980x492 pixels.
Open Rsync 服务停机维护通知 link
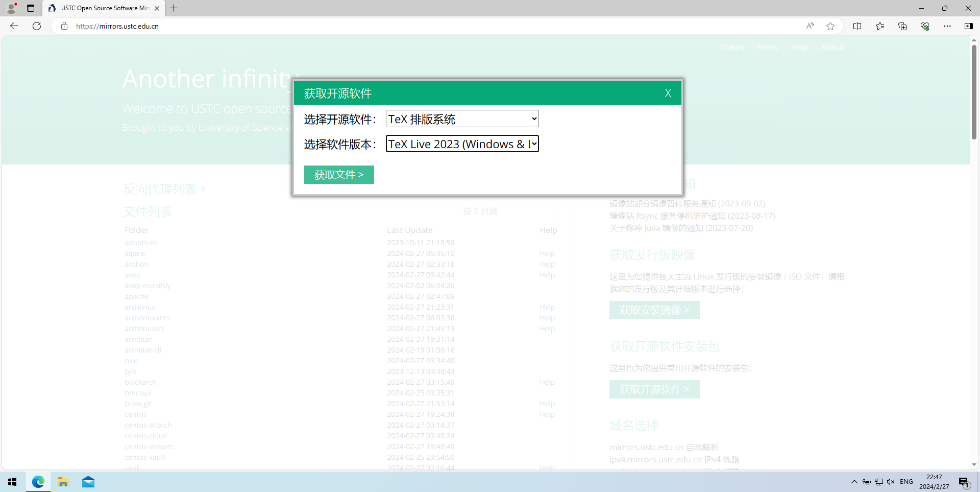(x=692, y=216)
